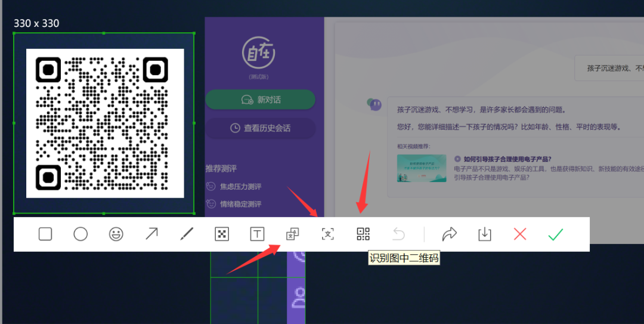Select the arrow annotation tool
The image size is (644, 324).
tap(151, 234)
